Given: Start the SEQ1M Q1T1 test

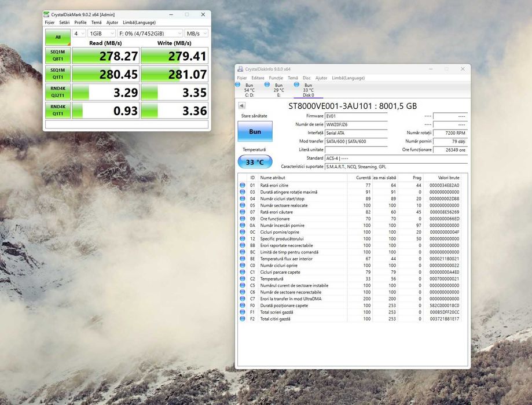Looking at the screenshot, I should click(x=58, y=74).
